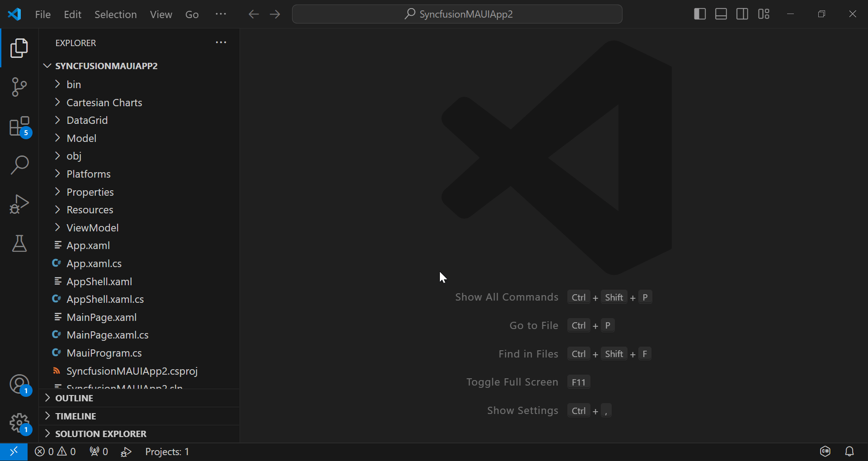The width and height of the screenshot is (868, 461).
Task: Toggle the Primary Side Bar visibility
Action: point(699,14)
